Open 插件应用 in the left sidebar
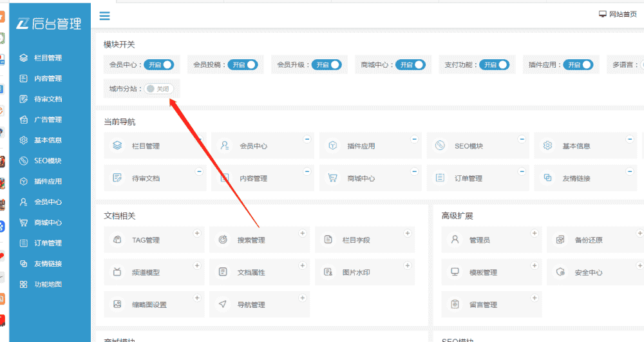Image resolution: width=644 pixels, height=342 pixels. tap(48, 182)
